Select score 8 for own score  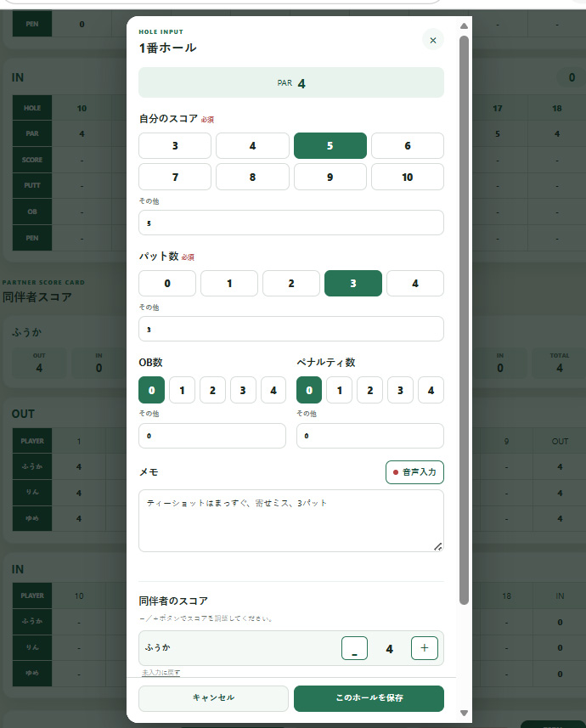tap(252, 177)
